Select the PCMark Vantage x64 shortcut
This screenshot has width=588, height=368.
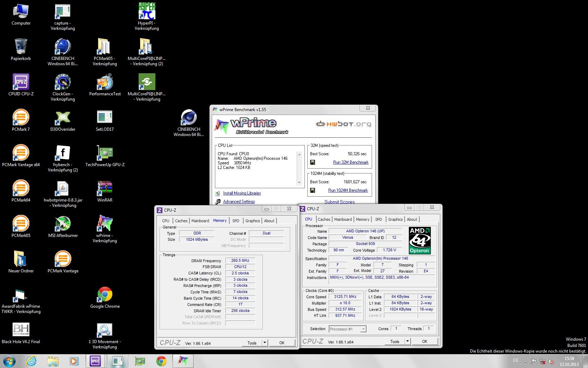click(21, 156)
